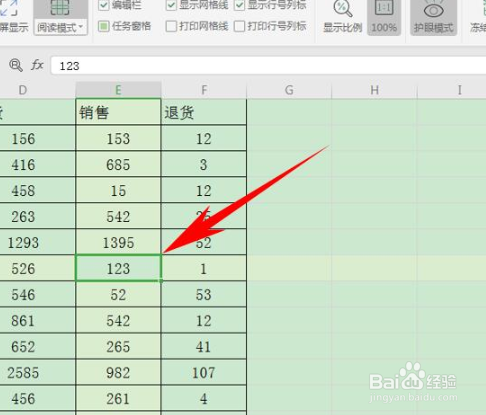
Task: Select the cell containing 15
Action: (118, 190)
